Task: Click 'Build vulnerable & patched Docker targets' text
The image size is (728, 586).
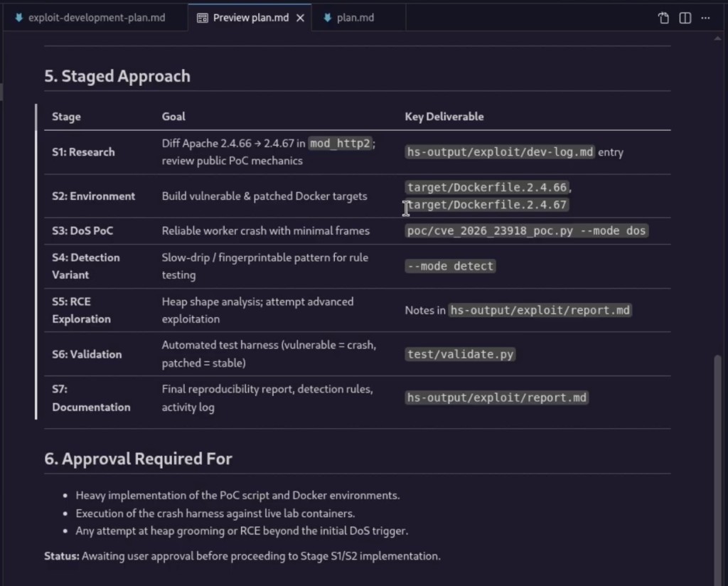Action: click(264, 196)
